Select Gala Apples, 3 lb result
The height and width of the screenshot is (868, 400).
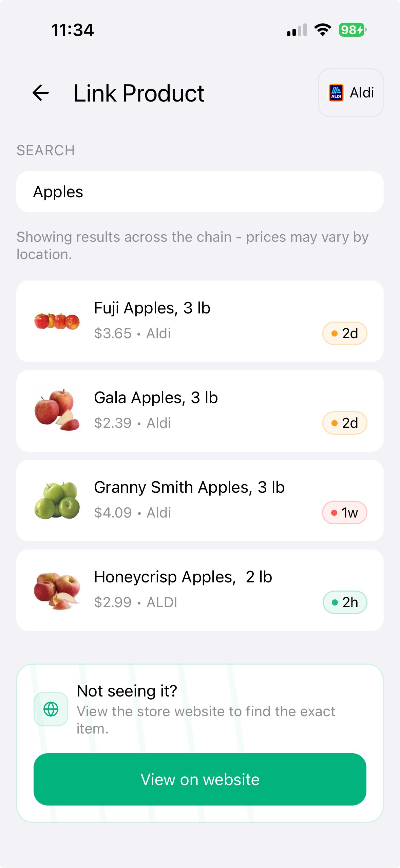[x=200, y=411]
